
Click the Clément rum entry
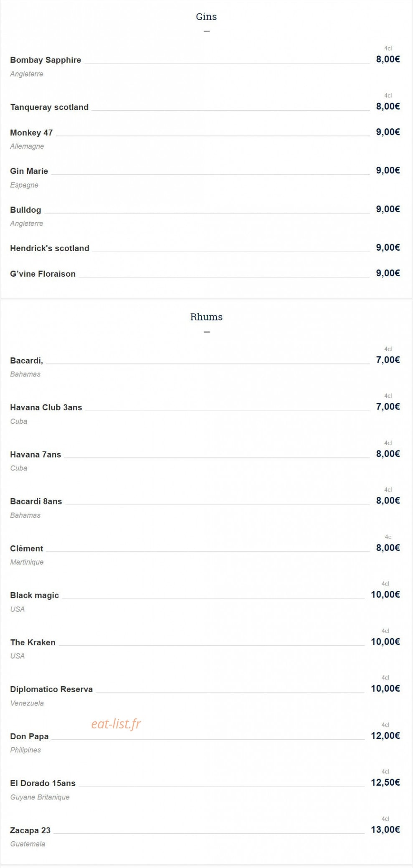[x=27, y=548]
